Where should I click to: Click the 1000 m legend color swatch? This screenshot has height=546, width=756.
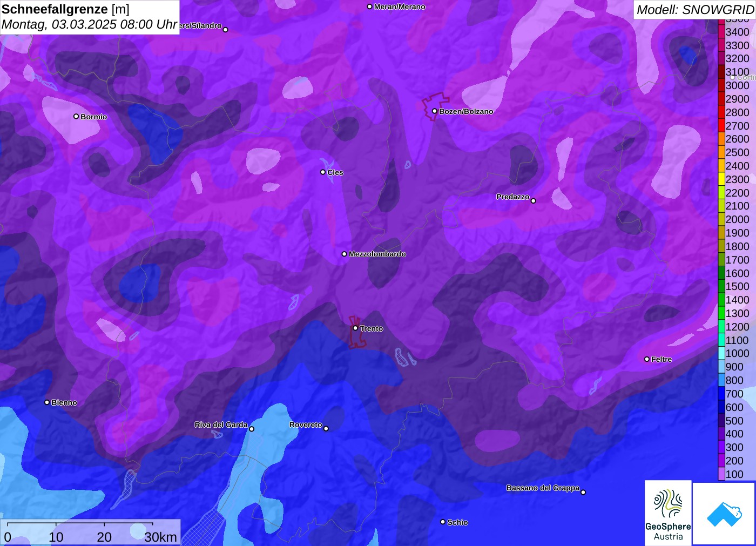tap(721, 353)
